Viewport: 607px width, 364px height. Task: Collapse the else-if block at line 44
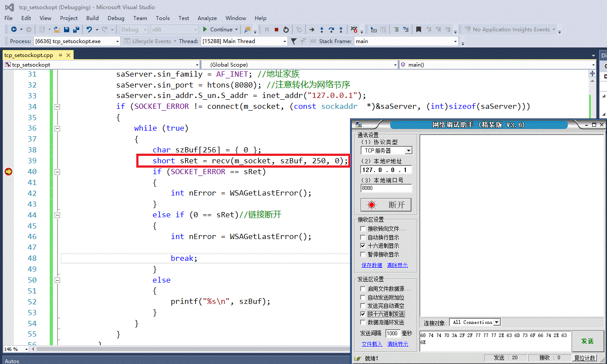(57, 215)
